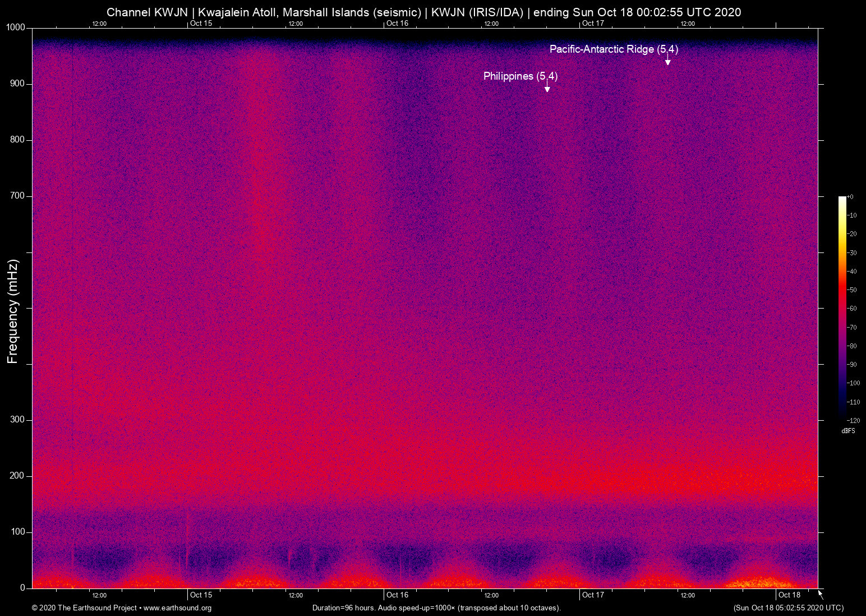Click the first 12:00 label on top axis
Viewport: 866px width, 616px height.
coord(99,24)
